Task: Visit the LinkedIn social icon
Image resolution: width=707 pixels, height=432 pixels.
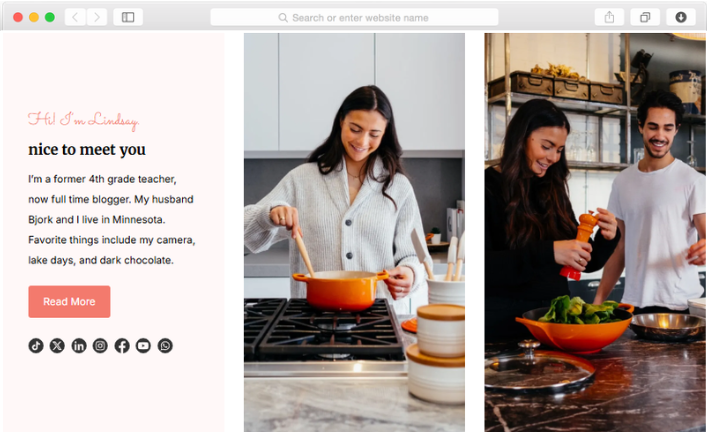Action: click(78, 346)
